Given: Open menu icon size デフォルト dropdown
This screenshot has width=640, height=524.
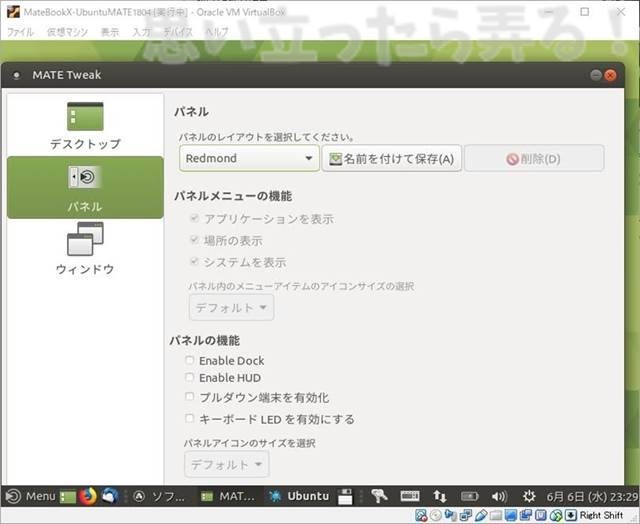Looking at the screenshot, I should coord(231,307).
